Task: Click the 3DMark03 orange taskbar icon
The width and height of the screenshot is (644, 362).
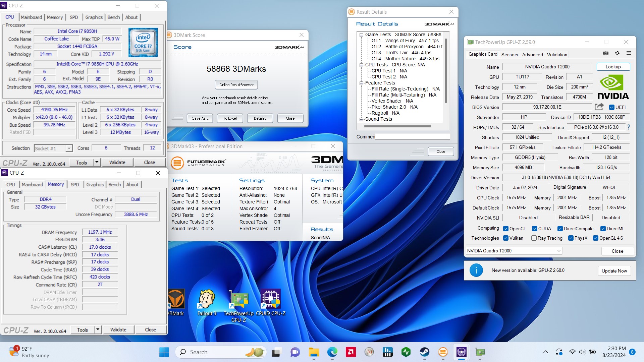Action: [443, 352]
